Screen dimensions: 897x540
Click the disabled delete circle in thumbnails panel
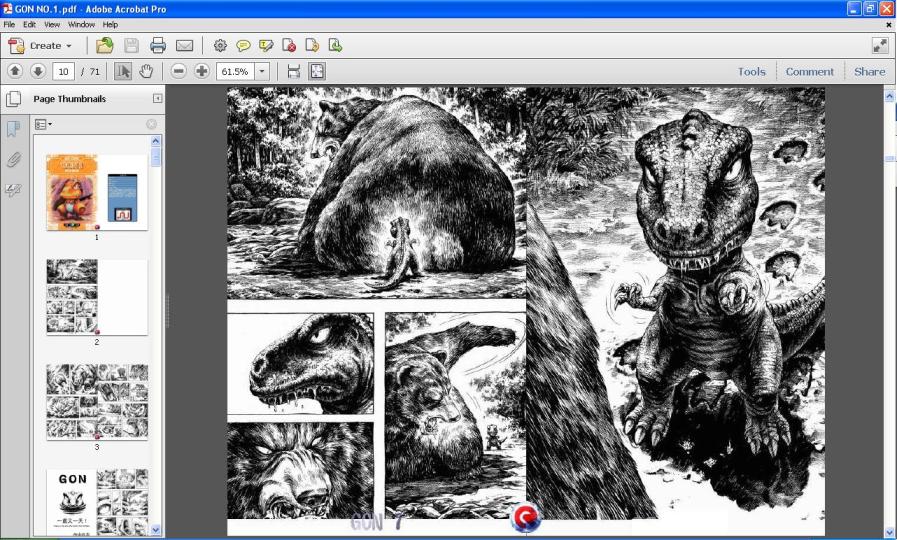151,124
